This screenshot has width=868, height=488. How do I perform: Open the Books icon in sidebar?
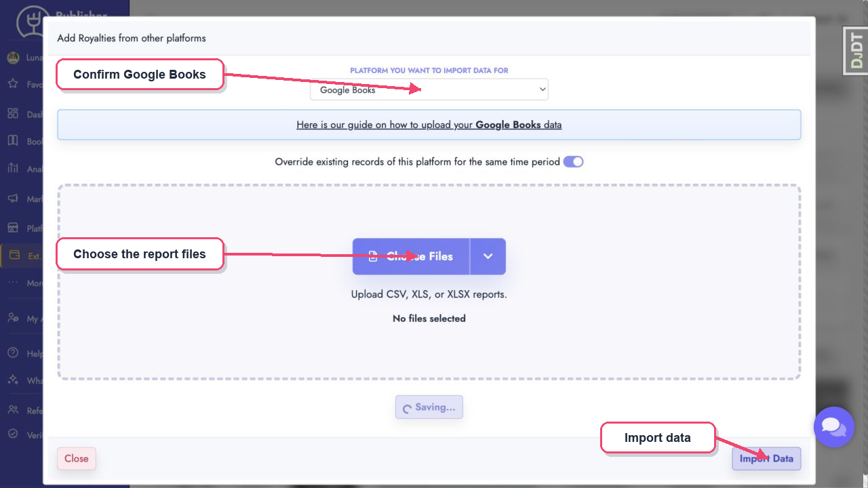click(13, 141)
